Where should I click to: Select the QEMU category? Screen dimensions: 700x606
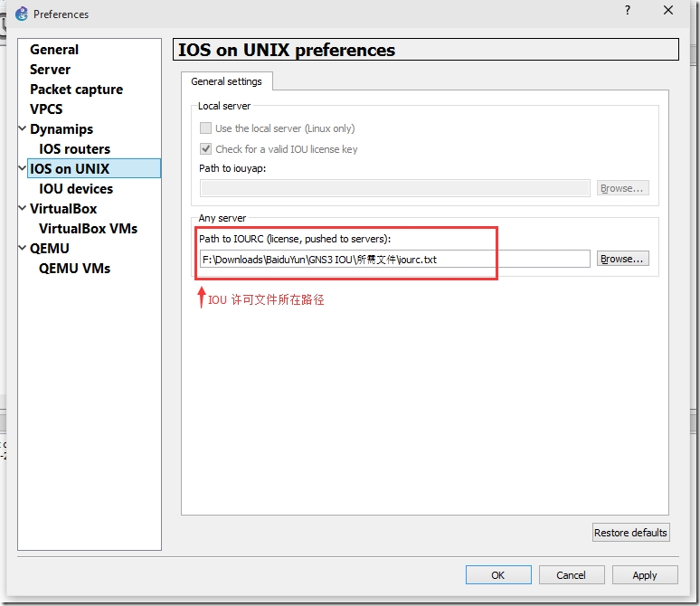tap(49, 249)
